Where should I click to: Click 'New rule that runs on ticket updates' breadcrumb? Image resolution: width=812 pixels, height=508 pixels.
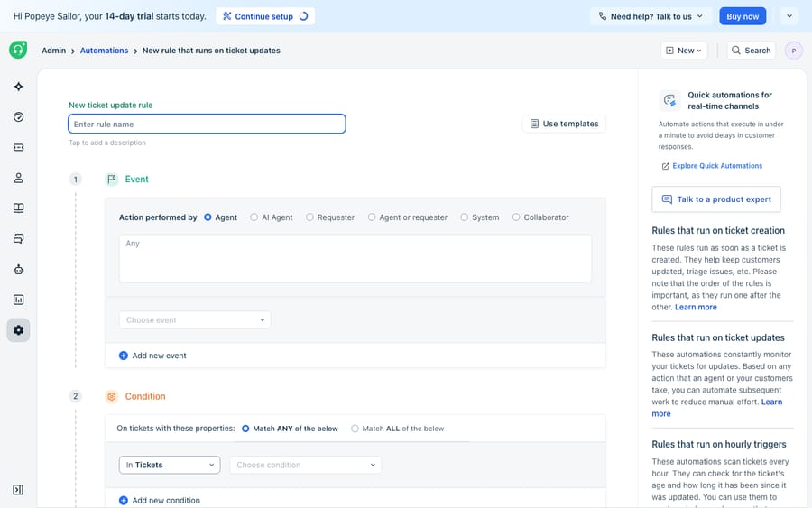tap(211, 51)
